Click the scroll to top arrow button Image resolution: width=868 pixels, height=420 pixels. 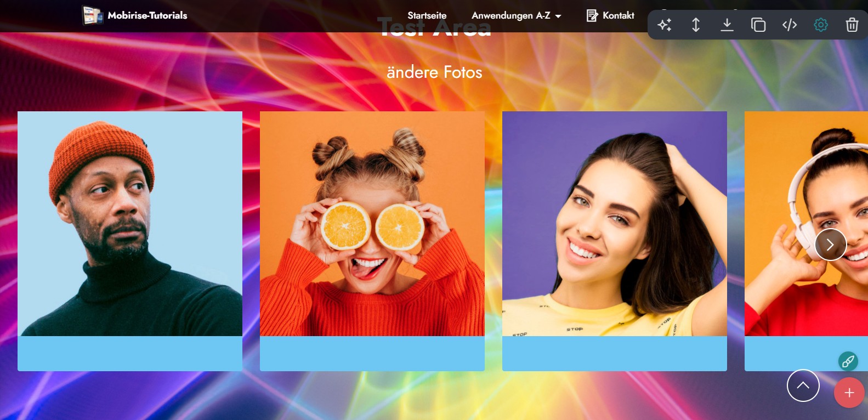pos(803,385)
